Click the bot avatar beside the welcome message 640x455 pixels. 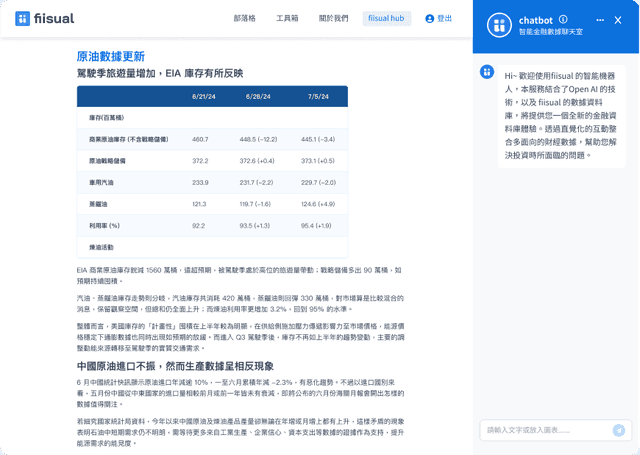486,72
